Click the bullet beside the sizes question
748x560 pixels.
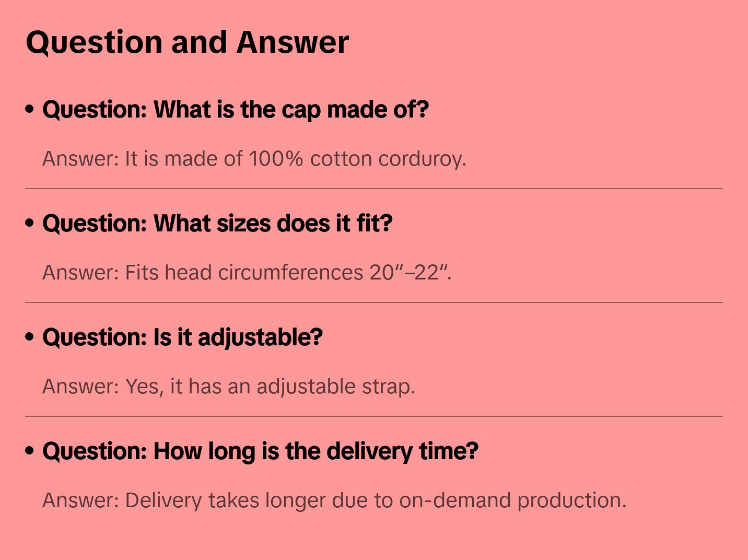click(30, 223)
